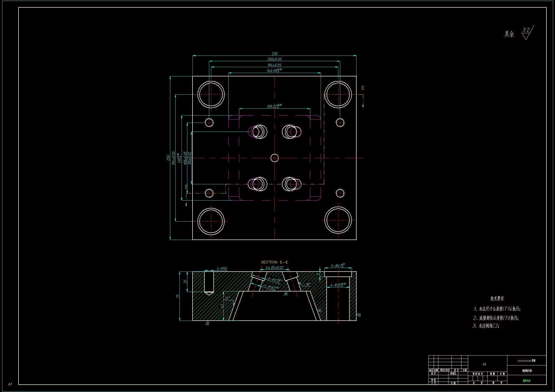Click the 4-M14 thread annotation

pos(222,269)
